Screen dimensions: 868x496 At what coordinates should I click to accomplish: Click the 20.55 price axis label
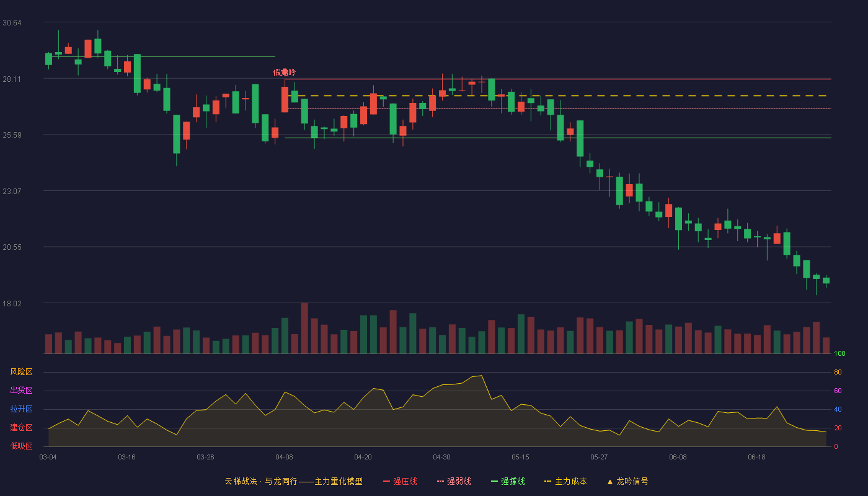tap(12, 247)
